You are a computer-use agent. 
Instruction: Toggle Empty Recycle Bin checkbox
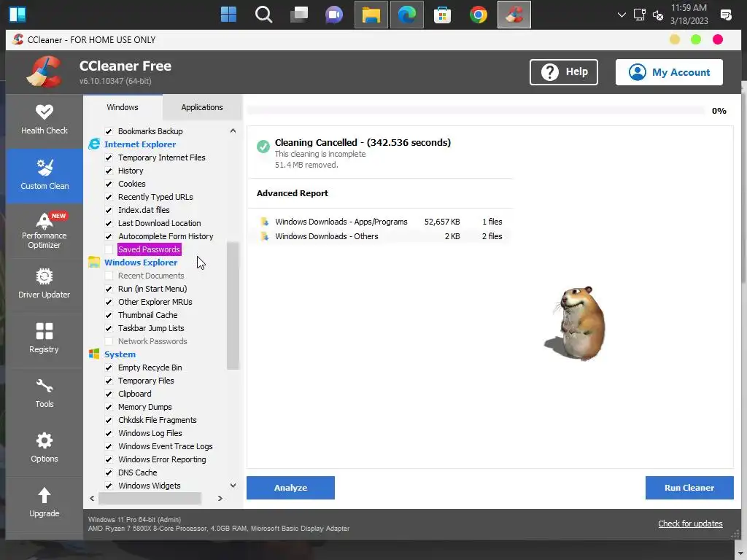(109, 367)
